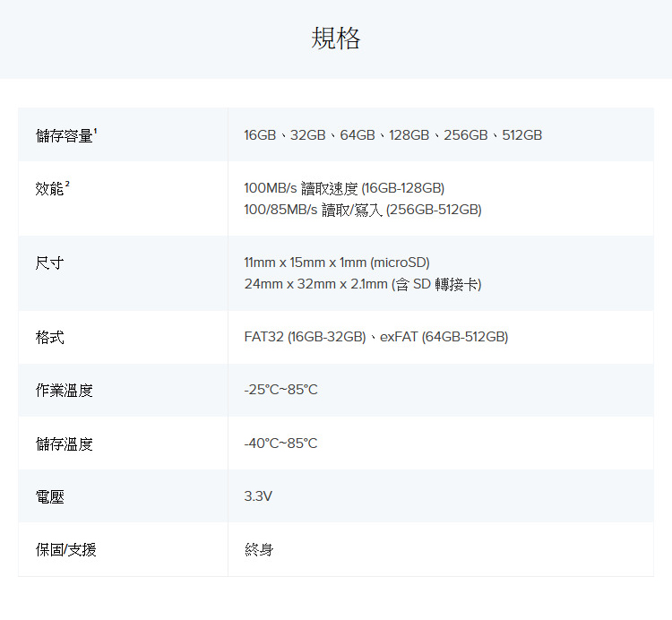Click the 儲存溫度 row label
The image size is (672, 620).
click(64, 443)
